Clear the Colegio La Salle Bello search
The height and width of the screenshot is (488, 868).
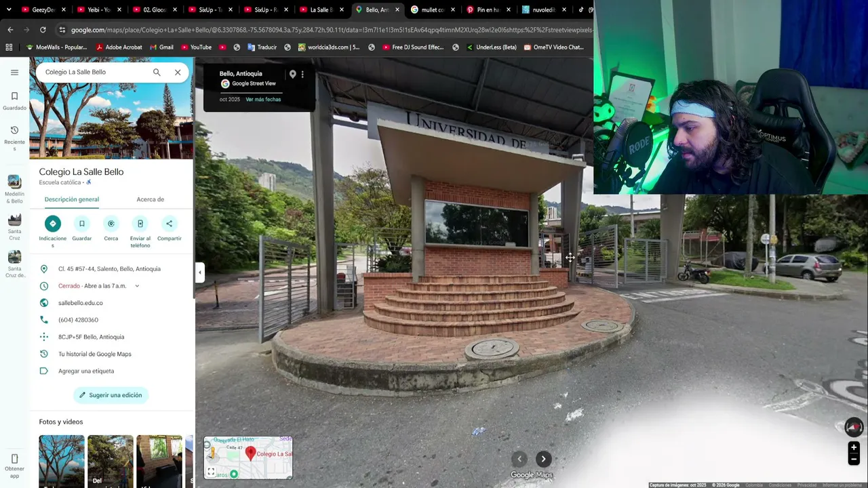coord(178,72)
